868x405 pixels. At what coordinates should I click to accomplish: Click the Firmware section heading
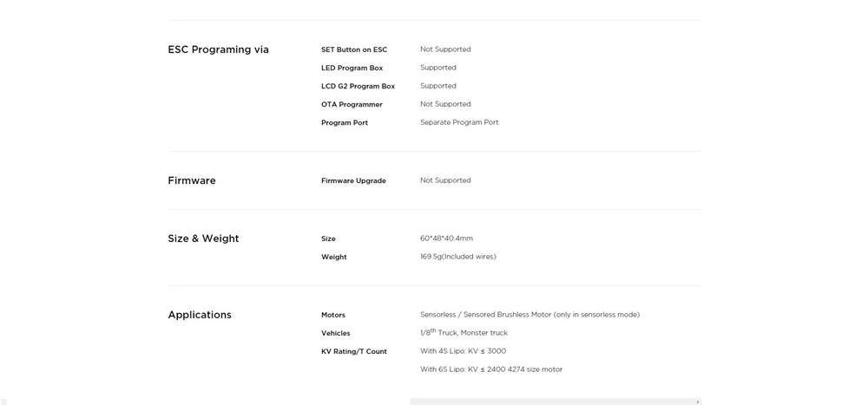point(191,180)
